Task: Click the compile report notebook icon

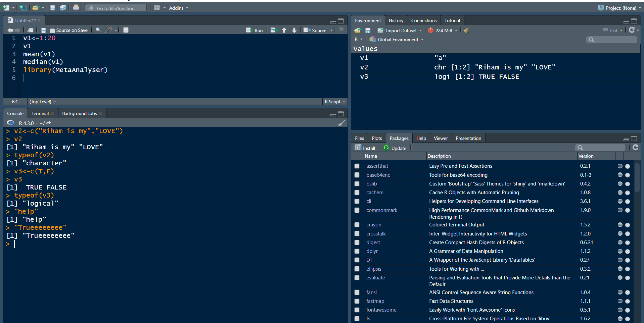Action: 126,30
